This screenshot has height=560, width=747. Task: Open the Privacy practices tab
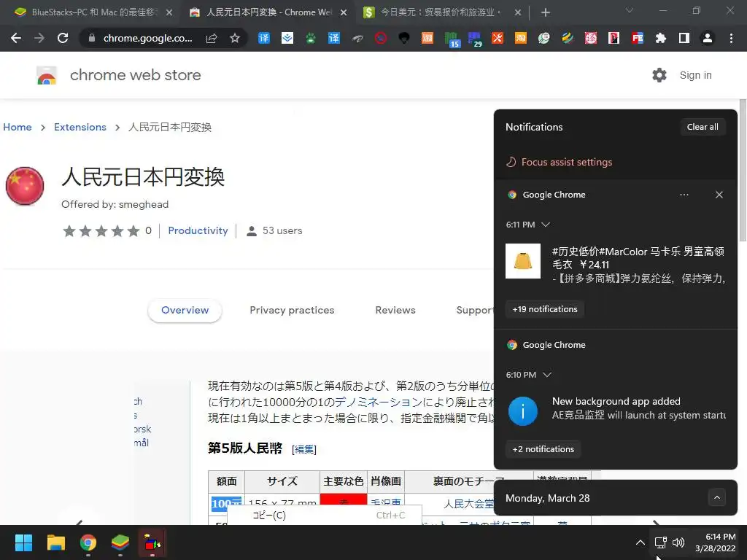pos(292,311)
